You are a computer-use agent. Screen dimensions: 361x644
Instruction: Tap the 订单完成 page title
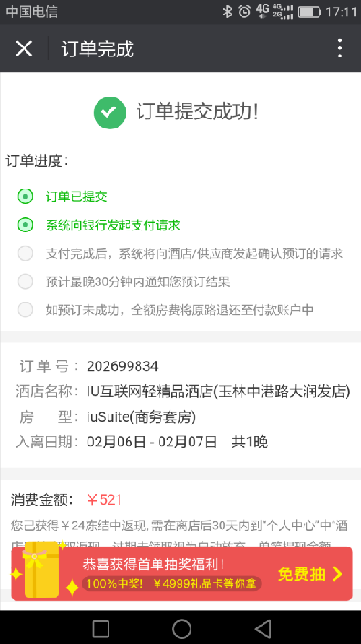tap(98, 49)
